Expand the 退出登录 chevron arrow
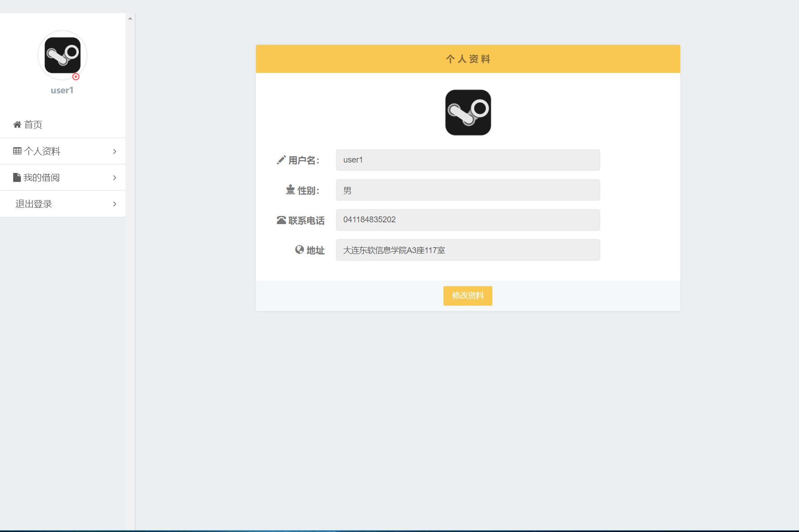The height and width of the screenshot is (532, 799). [x=115, y=204]
